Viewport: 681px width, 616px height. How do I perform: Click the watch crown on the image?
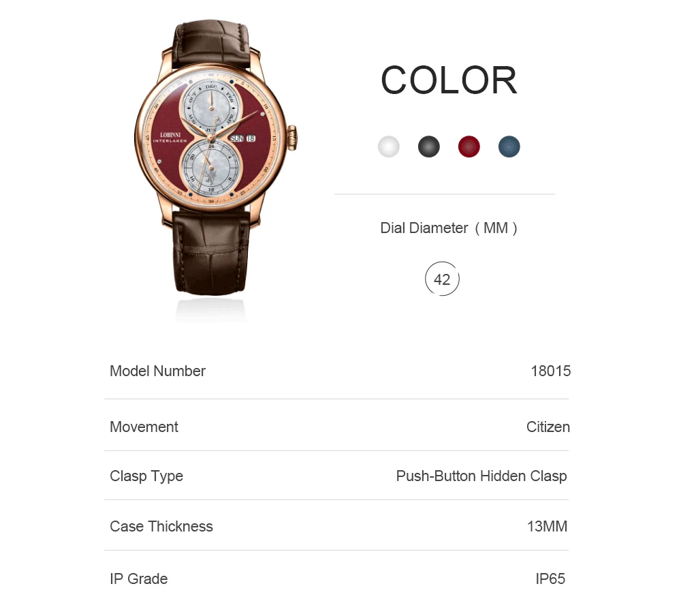pos(292,138)
